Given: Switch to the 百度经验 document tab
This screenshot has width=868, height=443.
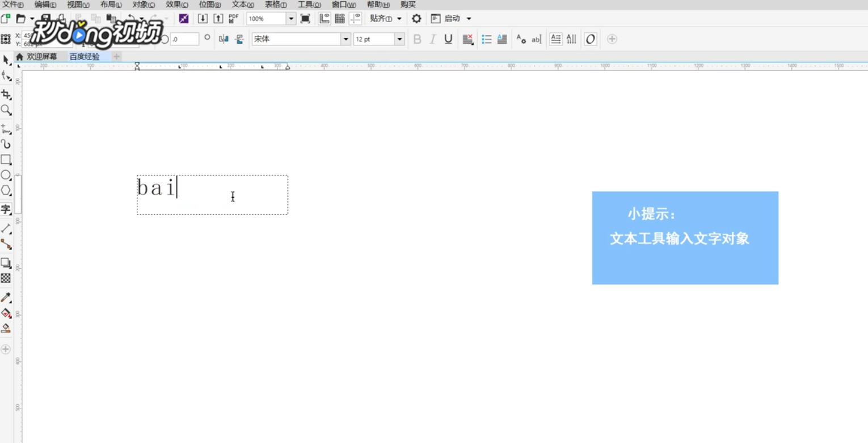Looking at the screenshot, I should pyautogui.click(x=85, y=57).
